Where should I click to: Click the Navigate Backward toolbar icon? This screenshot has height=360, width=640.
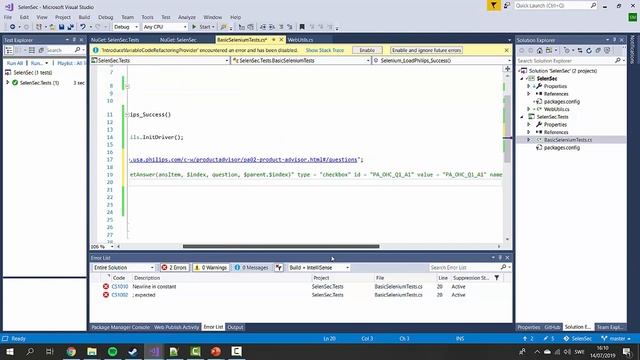(x=12, y=27)
